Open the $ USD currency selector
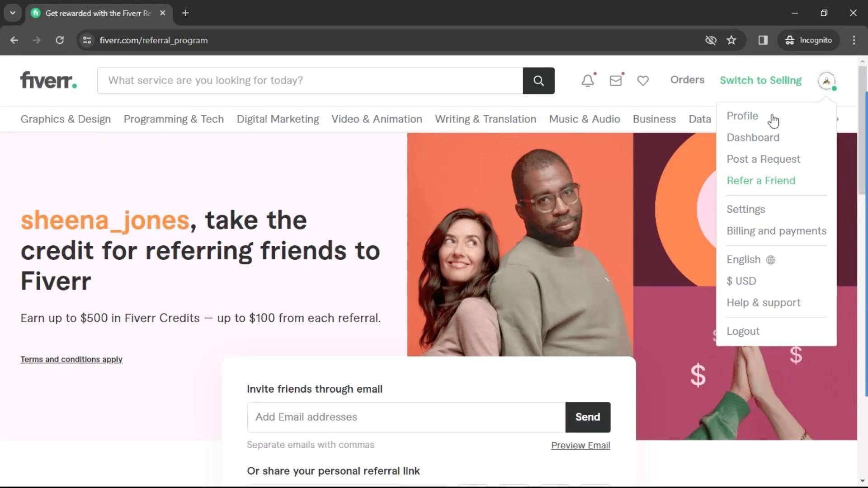This screenshot has height=488, width=868. [741, 281]
